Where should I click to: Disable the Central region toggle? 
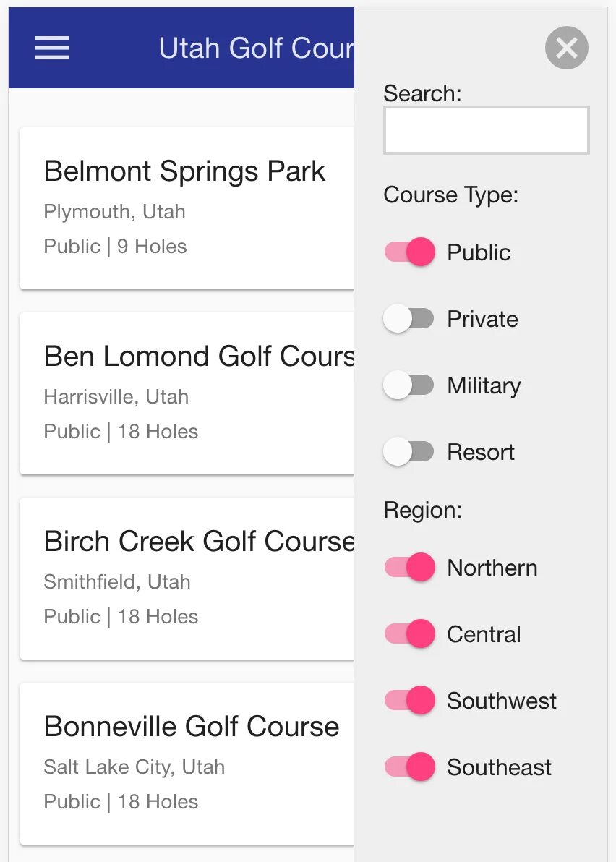[x=410, y=634]
